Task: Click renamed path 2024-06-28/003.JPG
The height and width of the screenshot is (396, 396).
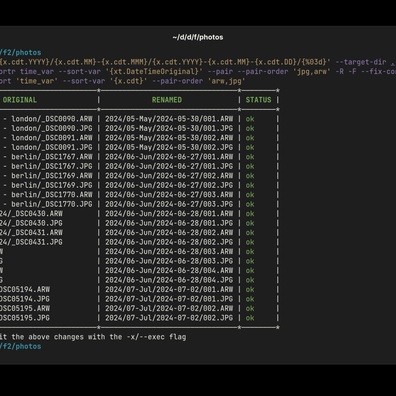Action: [169, 261]
